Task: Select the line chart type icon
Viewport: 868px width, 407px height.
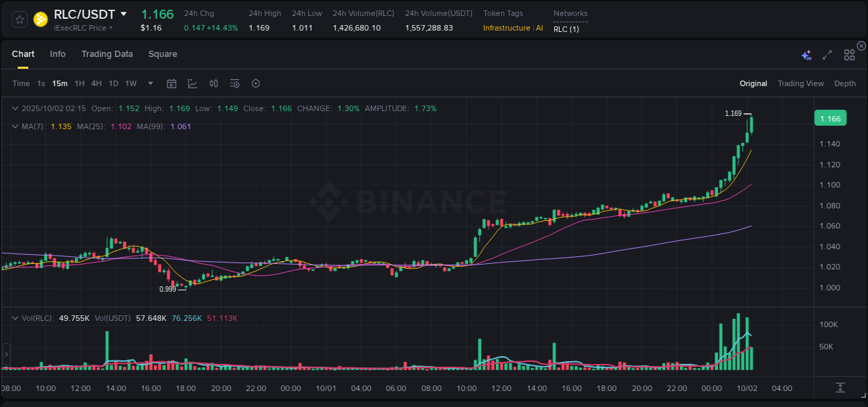Action: [192, 83]
